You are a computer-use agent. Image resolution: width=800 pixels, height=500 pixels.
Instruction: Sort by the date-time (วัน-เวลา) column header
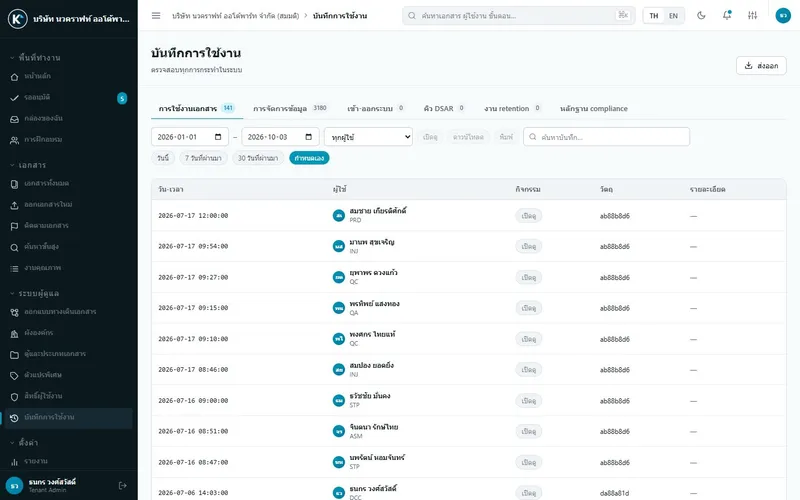pos(171,189)
